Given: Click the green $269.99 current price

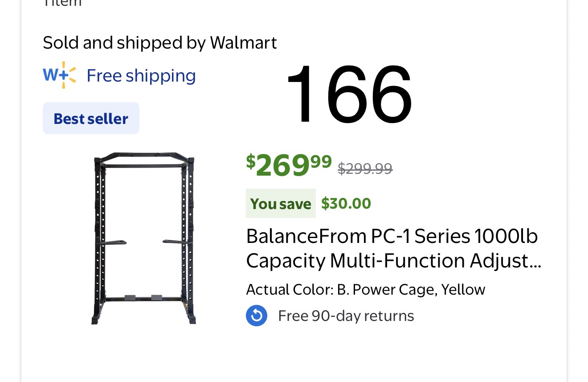Looking at the screenshot, I should (289, 164).
